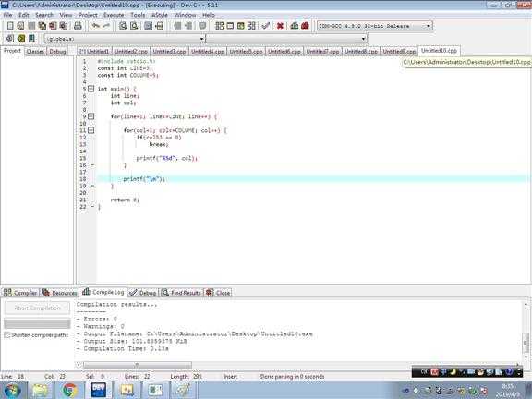532x399 pixels.
Task: Click the Find Results tab
Action: (182, 293)
